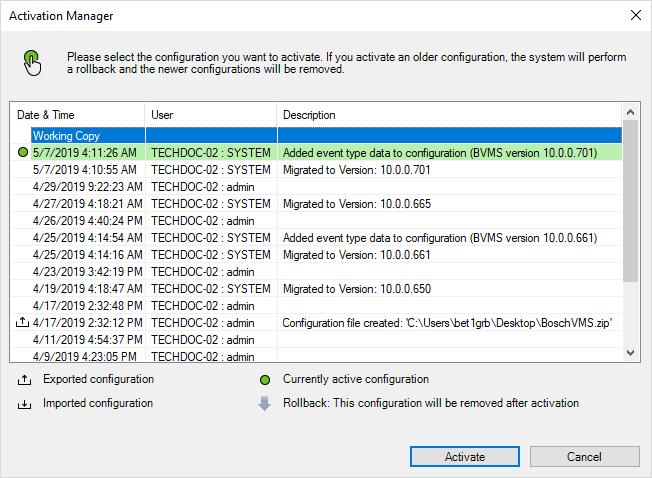
Task: Click 'Migrated to Version: 10.0.0.661' description
Action: pos(356,255)
